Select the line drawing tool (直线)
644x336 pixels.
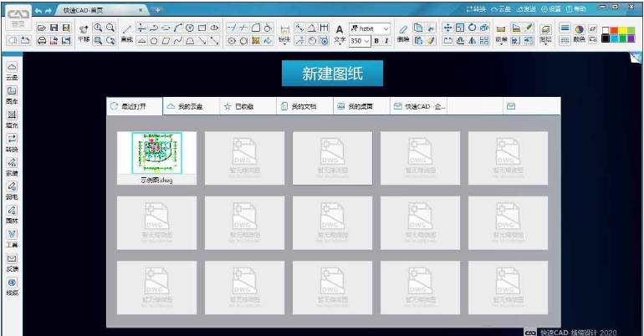click(x=127, y=28)
